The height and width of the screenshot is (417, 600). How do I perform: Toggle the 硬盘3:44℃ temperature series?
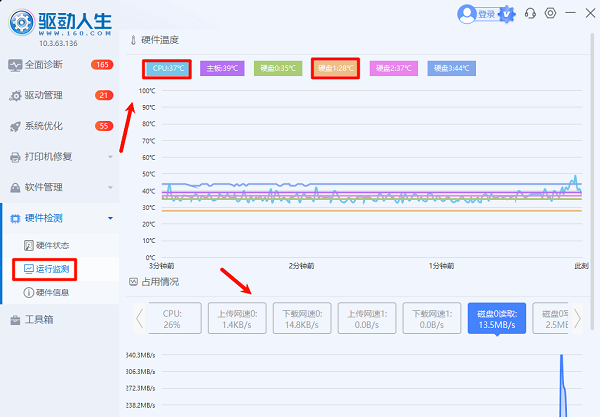[452, 68]
